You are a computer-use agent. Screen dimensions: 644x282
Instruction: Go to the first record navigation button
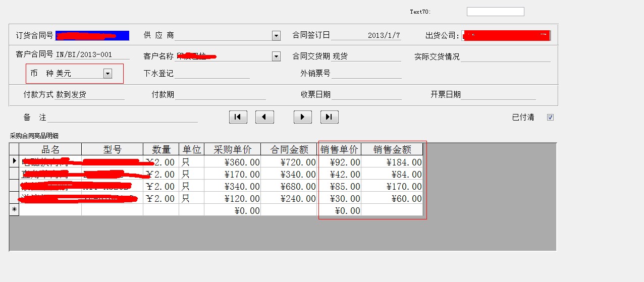coord(238,117)
